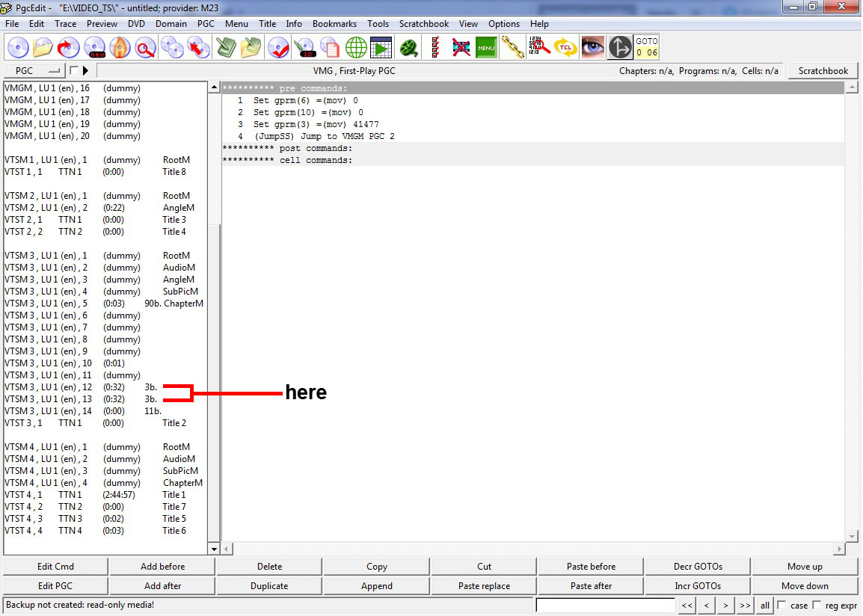Click the yellow TCL arrows icon
The width and height of the screenshot is (863, 616).
click(565, 48)
